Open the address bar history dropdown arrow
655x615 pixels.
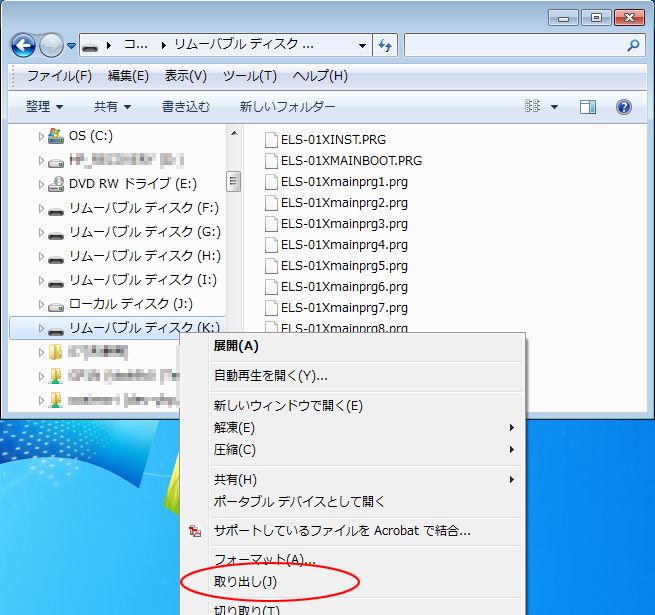point(362,46)
